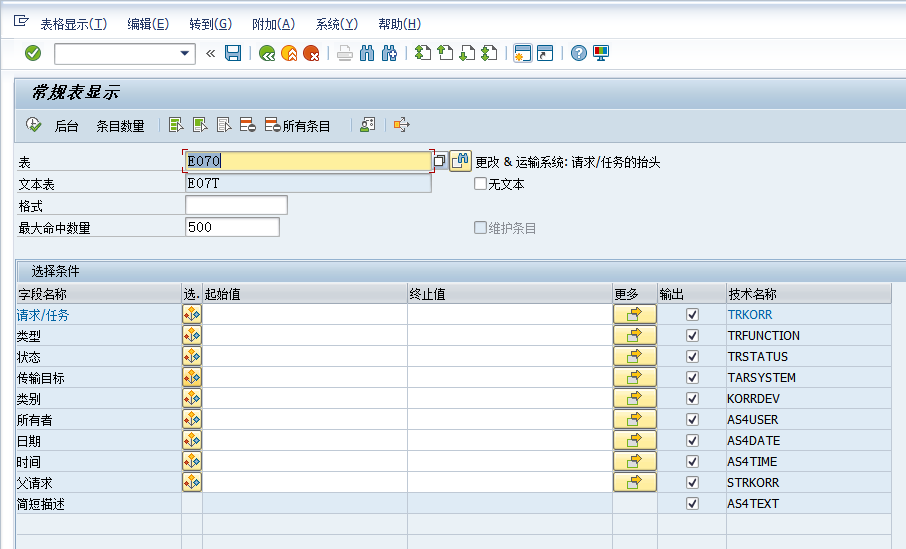The image size is (906, 549).
Task: Click the orange Exit icon
Action: [x=289, y=53]
